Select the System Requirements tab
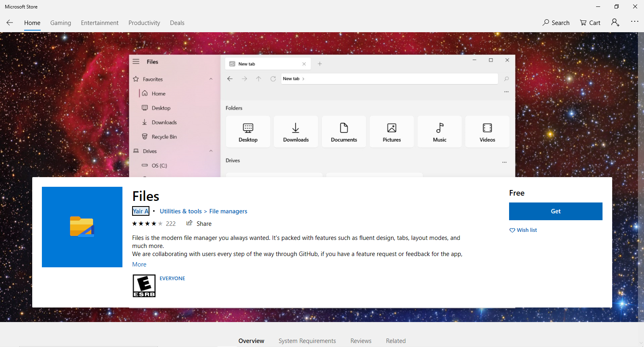Screen dimensions: 644x347 307,341
